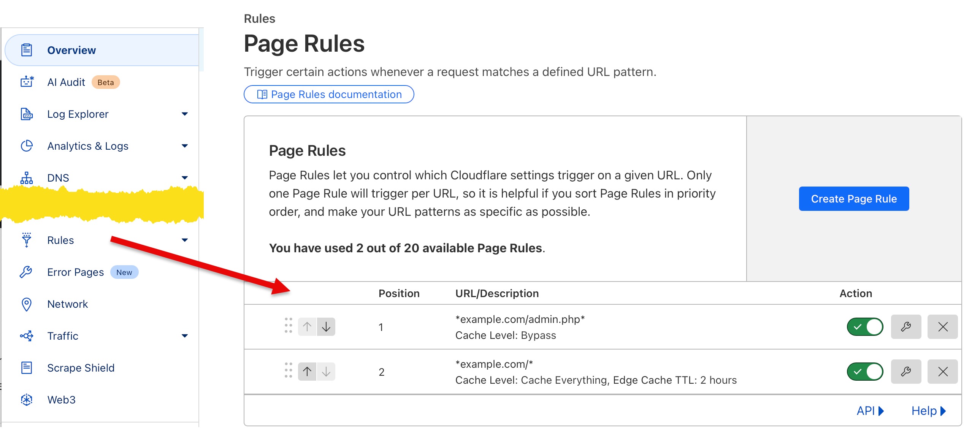Edit example.com/* rule with wrench button

point(906,372)
